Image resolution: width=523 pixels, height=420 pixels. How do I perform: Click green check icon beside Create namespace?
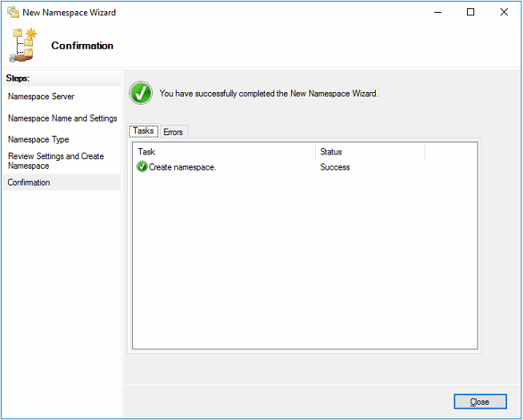click(142, 167)
